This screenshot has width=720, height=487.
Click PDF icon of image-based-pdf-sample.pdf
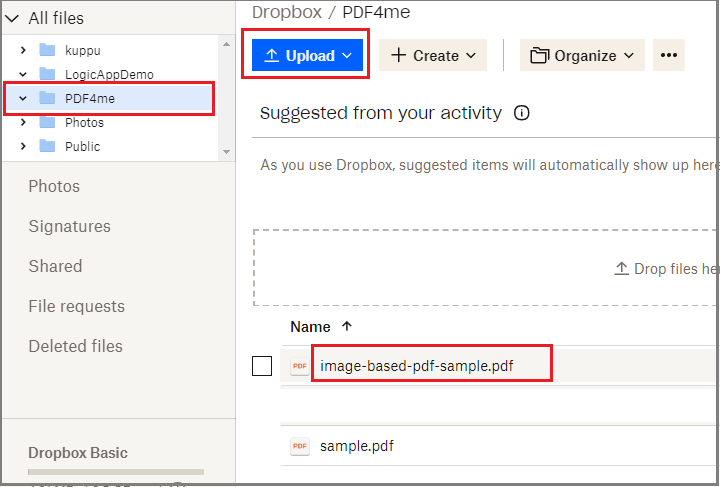coord(300,366)
